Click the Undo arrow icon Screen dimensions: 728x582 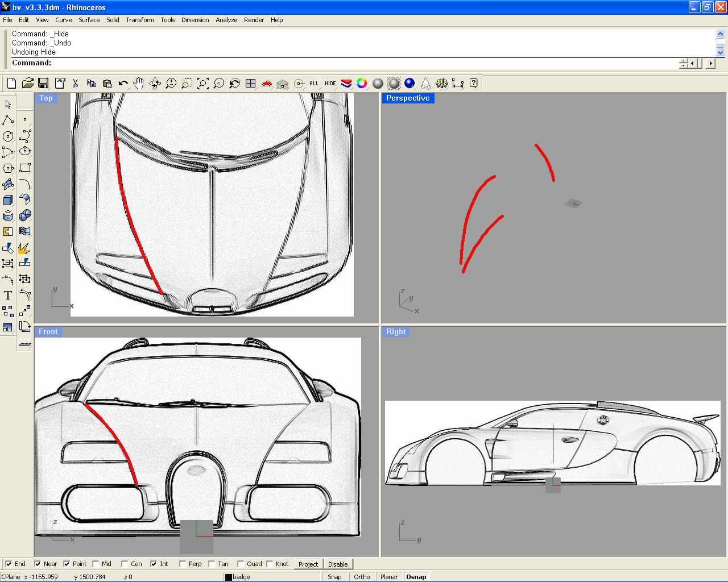click(123, 84)
